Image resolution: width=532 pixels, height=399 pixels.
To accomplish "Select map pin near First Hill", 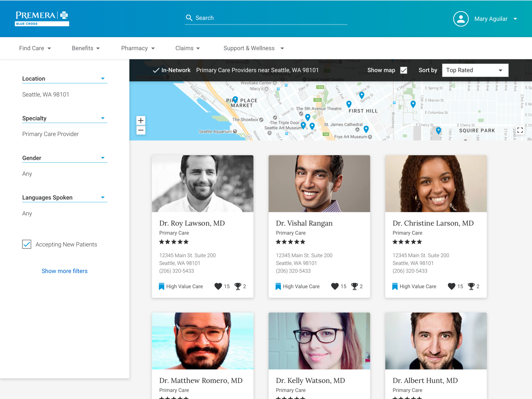I will point(349,104).
